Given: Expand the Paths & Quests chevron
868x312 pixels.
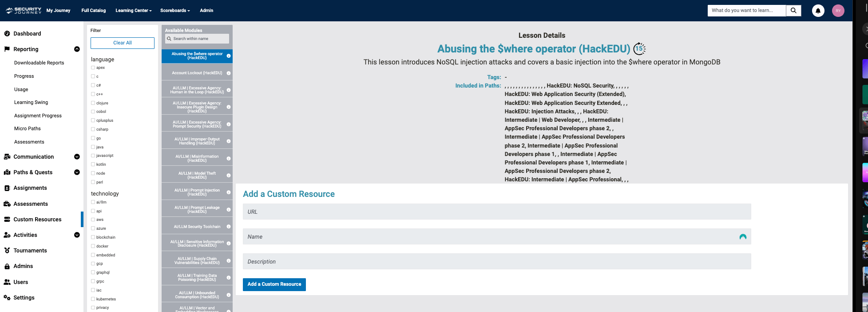Looking at the screenshot, I should click(x=77, y=172).
